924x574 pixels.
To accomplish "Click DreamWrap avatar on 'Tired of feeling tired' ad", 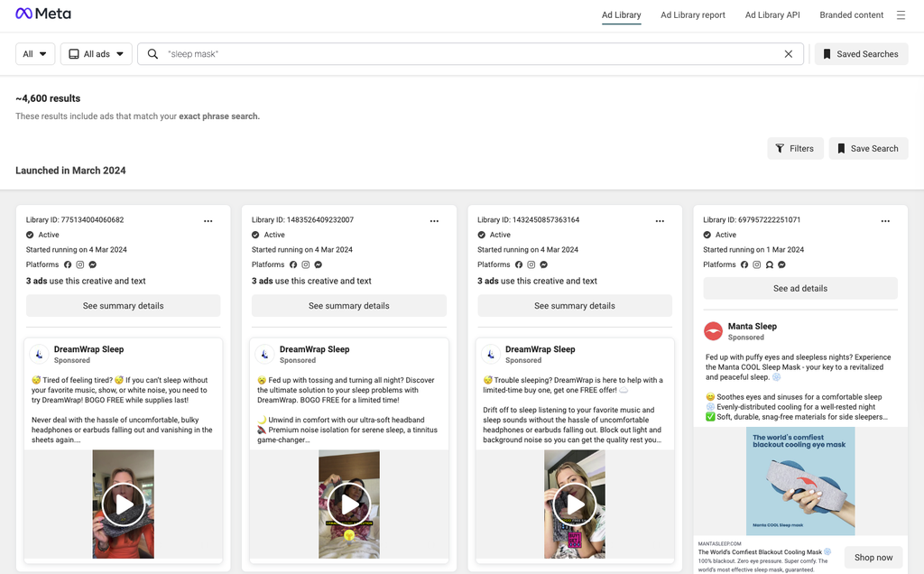I will click(x=40, y=354).
